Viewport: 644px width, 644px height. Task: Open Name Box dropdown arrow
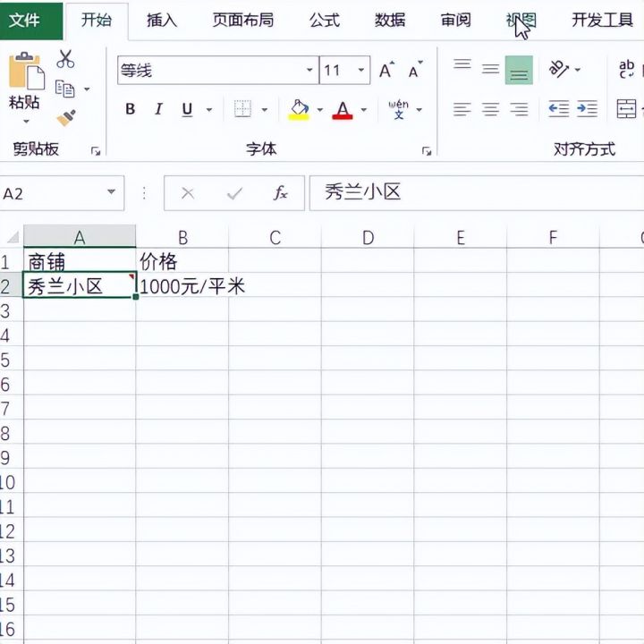click(x=111, y=191)
